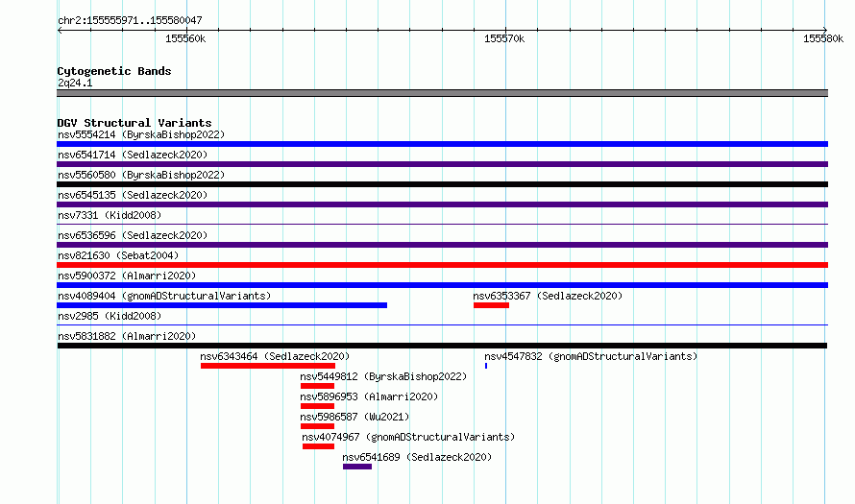855x504 pixels.
Task: Select the nsv6536596 (Sedlazeck2020) purple bar
Action: point(442,245)
